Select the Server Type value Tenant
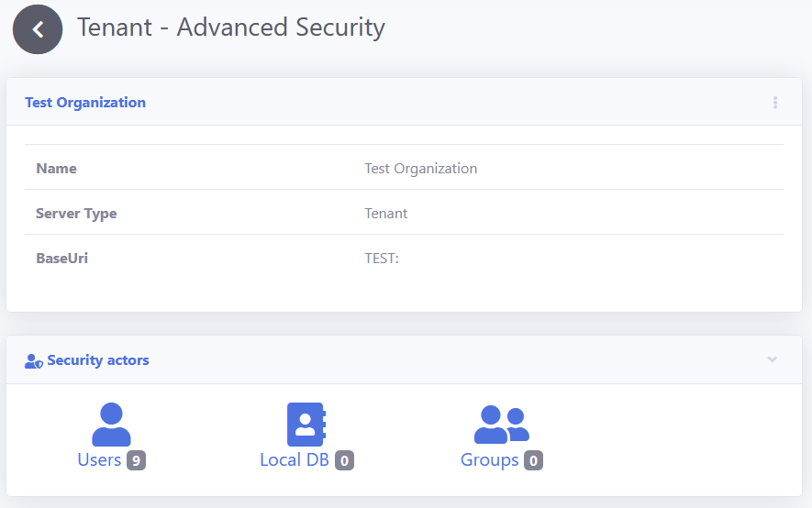The height and width of the screenshot is (508, 812). pyautogui.click(x=385, y=214)
